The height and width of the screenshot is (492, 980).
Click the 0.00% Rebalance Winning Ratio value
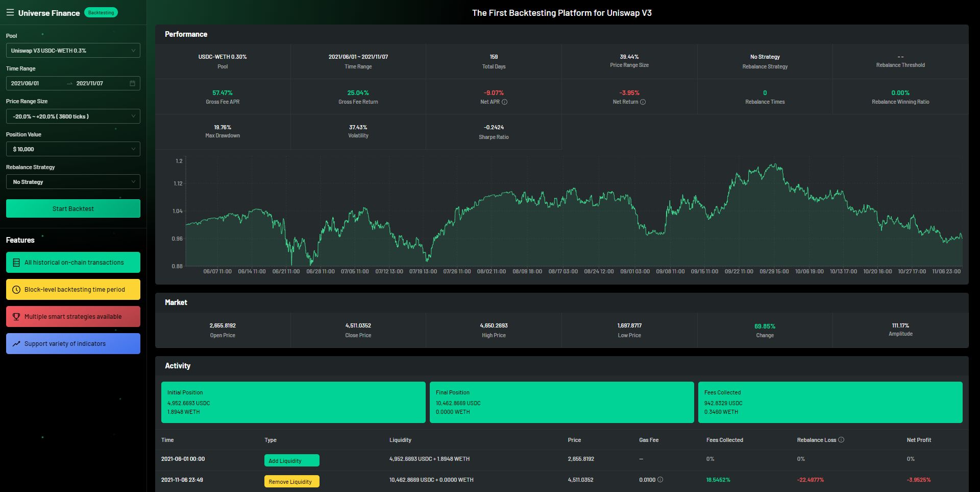tap(900, 93)
